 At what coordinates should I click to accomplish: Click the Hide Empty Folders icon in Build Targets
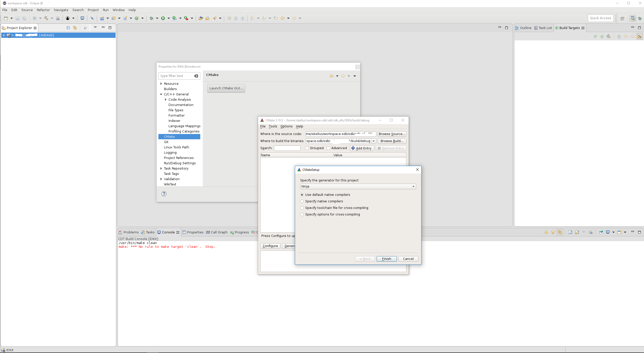639,37
